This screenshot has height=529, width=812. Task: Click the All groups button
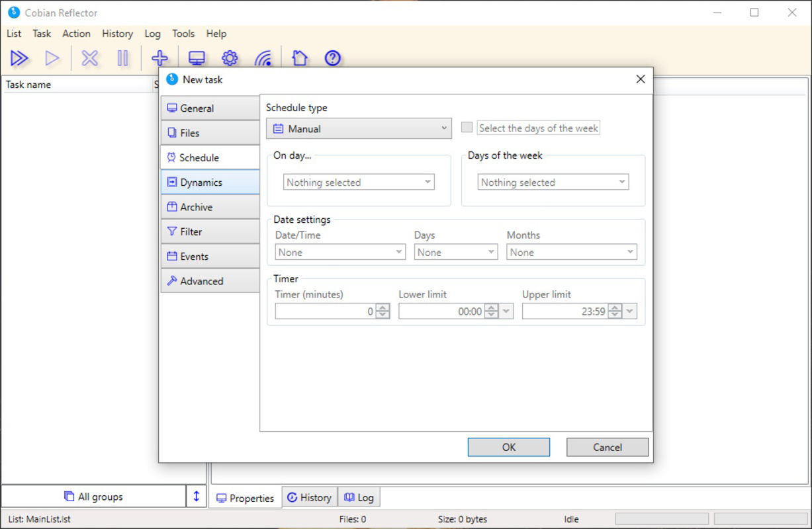click(x=93, y=497)
